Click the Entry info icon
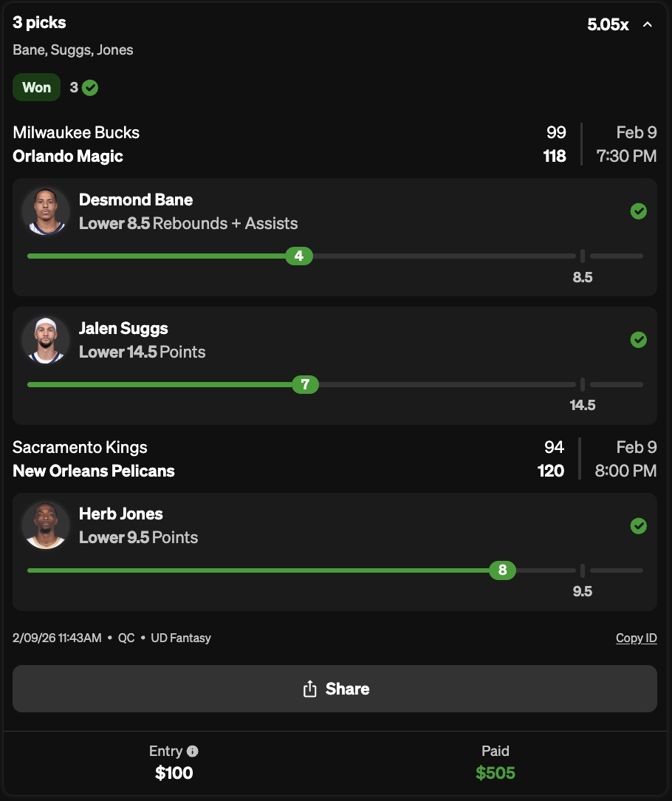Image resolution: width=672 pixels, height=801 pixels. [193, 751]
